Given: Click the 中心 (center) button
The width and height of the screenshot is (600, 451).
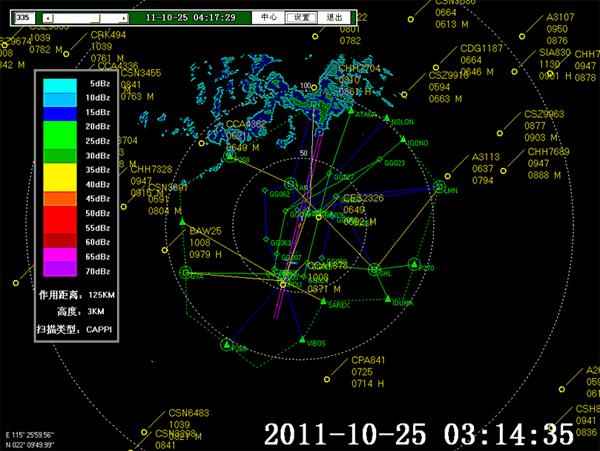Looking at the screenshot, I should pos(269,18).
